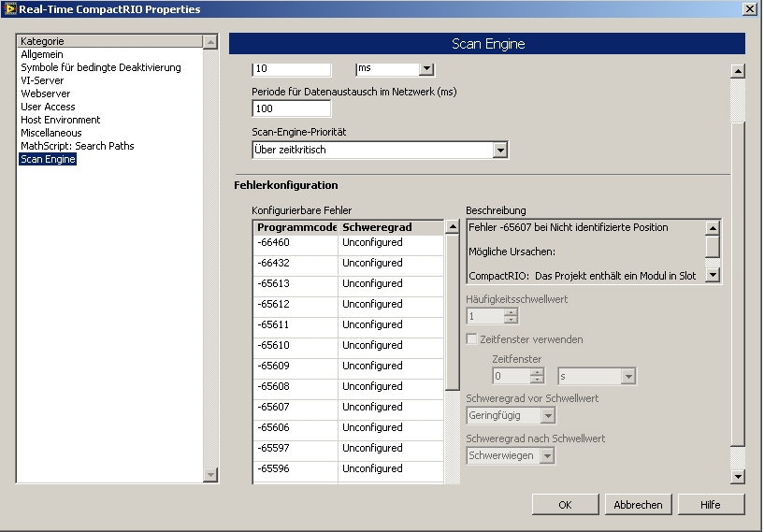Decrement the Zeitfenster stepper
Viewport: 764px width, 532px height.
[x=537, y=380]
